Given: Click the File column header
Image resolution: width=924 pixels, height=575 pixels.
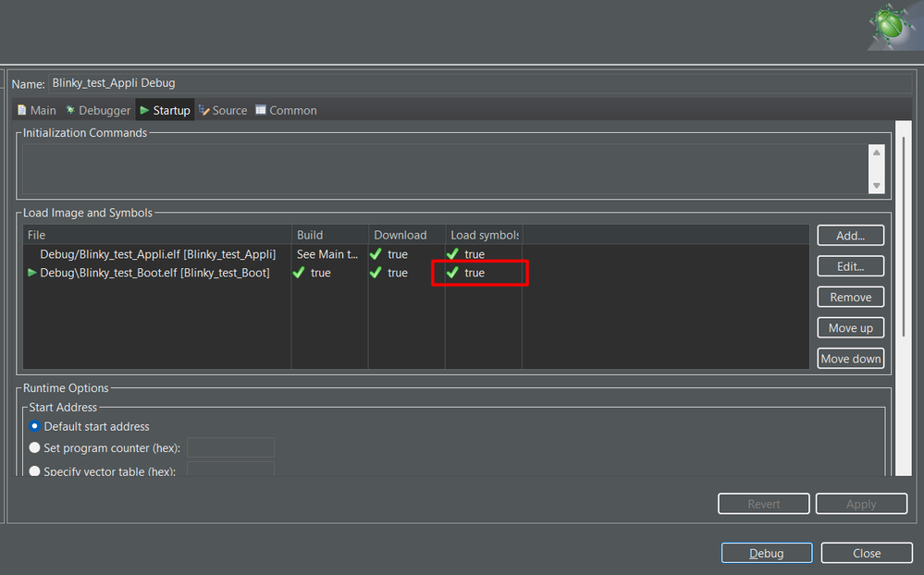Looking at the screenshot, I should point(157,235).
